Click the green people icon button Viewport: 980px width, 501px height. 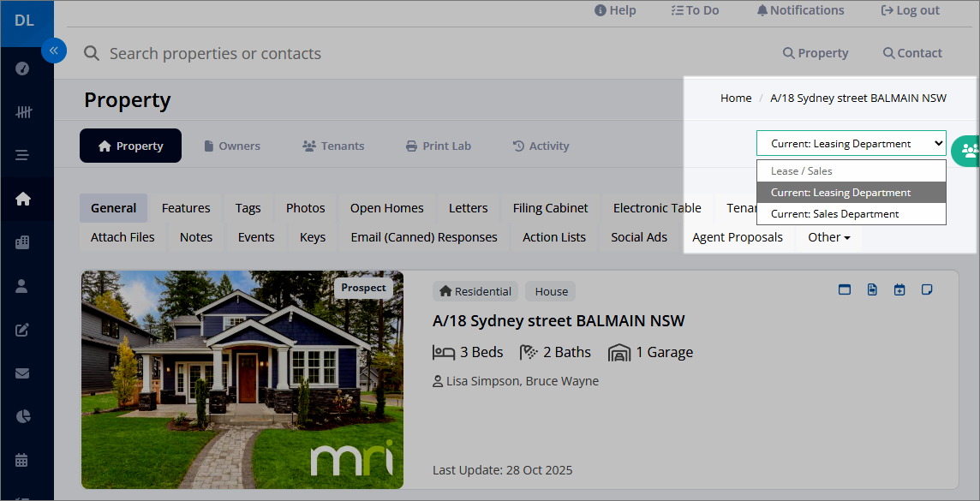point(967,151)
